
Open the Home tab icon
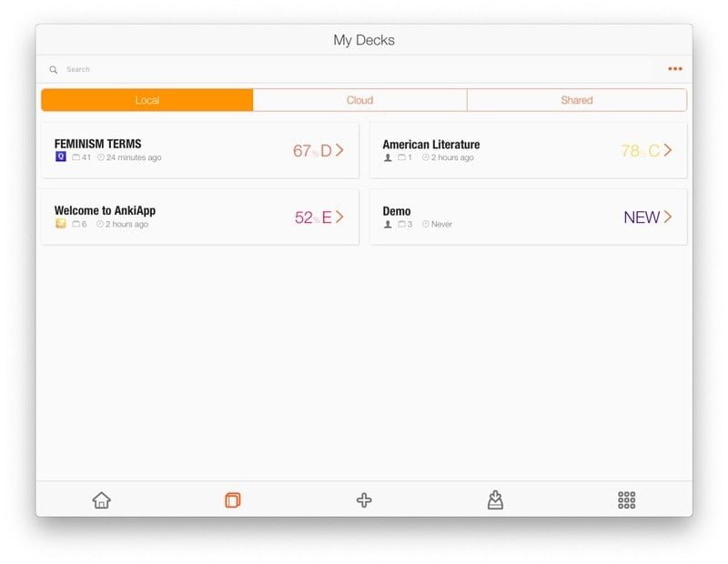click(101, 500)
